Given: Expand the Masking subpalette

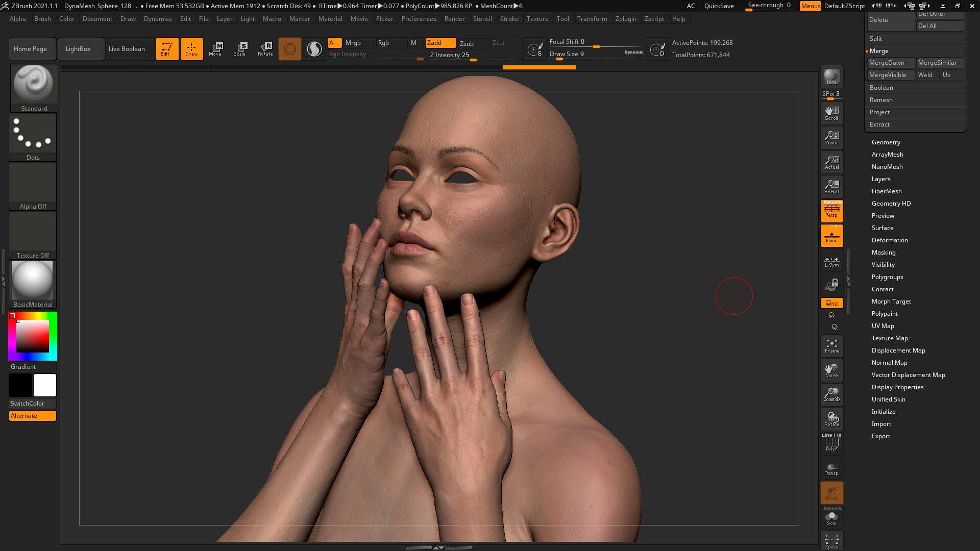Looking at the screenshot, I should pos(884,253).
